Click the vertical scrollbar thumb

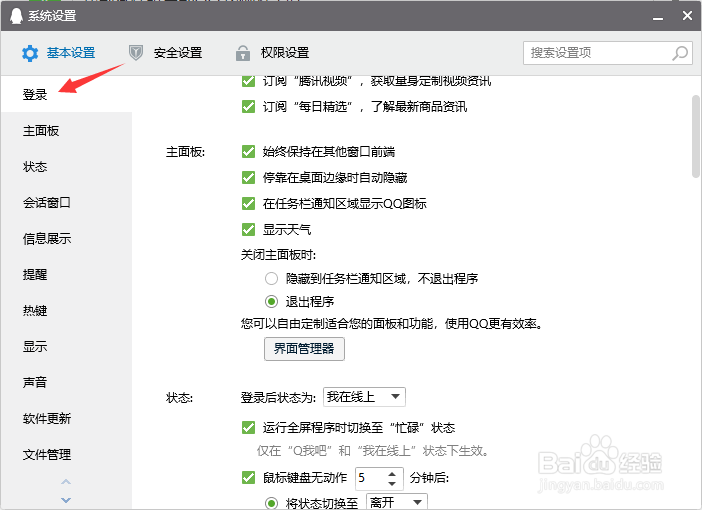[x=696, y=137]
